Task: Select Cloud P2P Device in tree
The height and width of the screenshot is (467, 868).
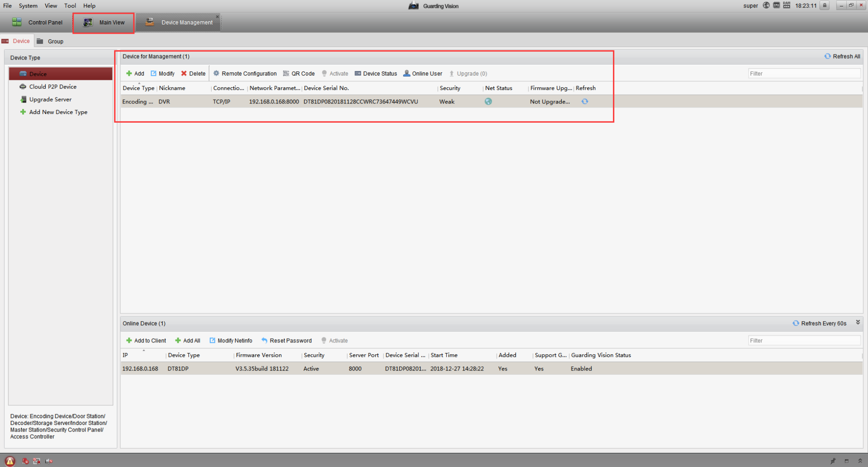Action: pos(53,87)
